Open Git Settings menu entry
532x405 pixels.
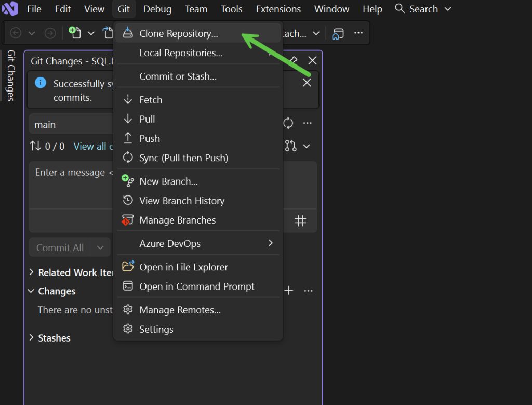pos(198,329)
